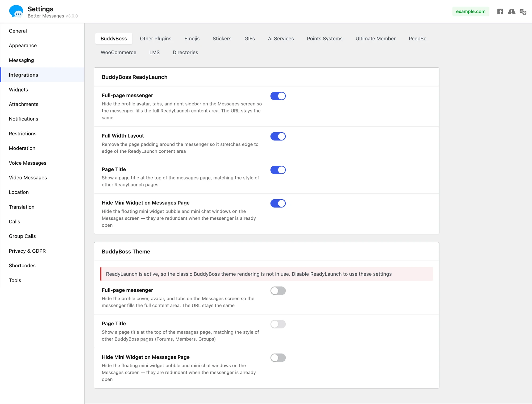Image resolution: width=532 pixels, height=404 pixels.
Task: Open Shortcodes in the sidebar
Action: 42,266
